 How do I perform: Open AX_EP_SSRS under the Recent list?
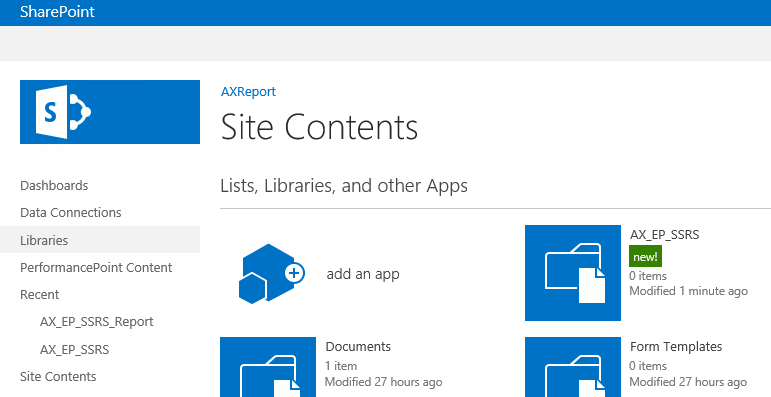[x=75, y=350]
